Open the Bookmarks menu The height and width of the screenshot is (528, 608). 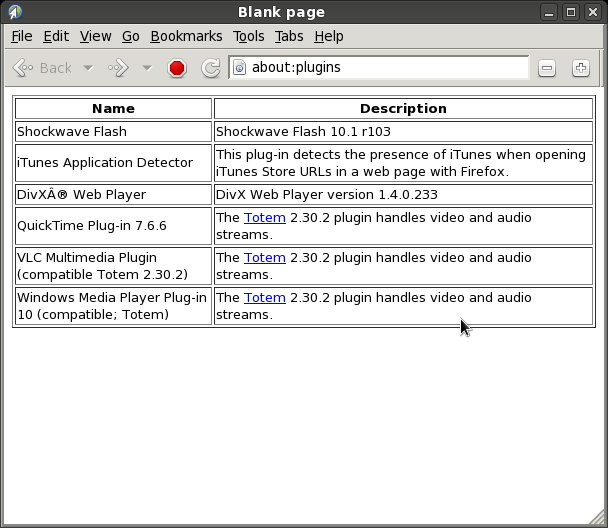click(187, 36)
